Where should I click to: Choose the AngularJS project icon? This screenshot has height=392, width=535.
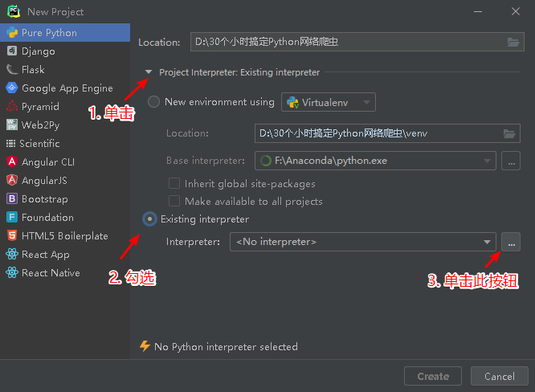[x=12, y=181]
